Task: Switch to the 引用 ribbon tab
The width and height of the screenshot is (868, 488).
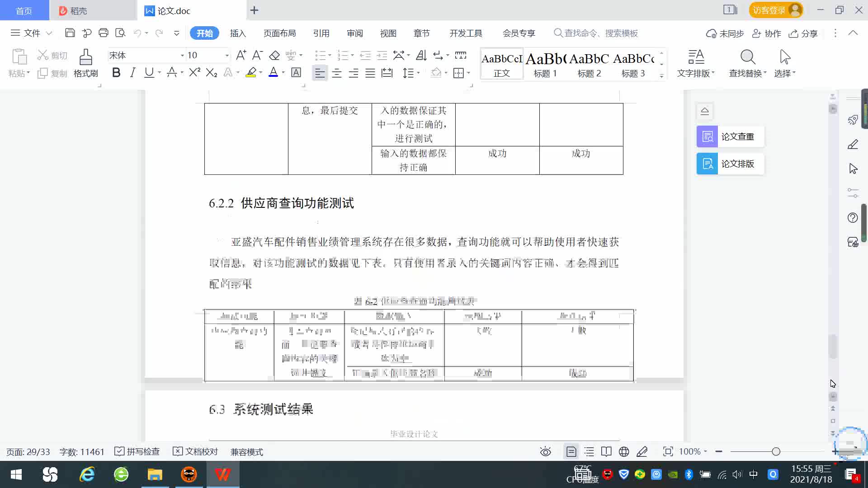Action: click(x=321, y=33)
